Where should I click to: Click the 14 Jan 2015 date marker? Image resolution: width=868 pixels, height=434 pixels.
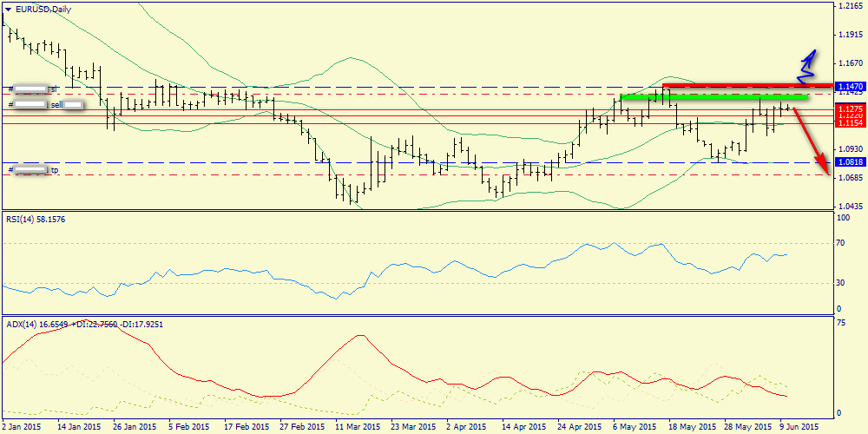79,426
